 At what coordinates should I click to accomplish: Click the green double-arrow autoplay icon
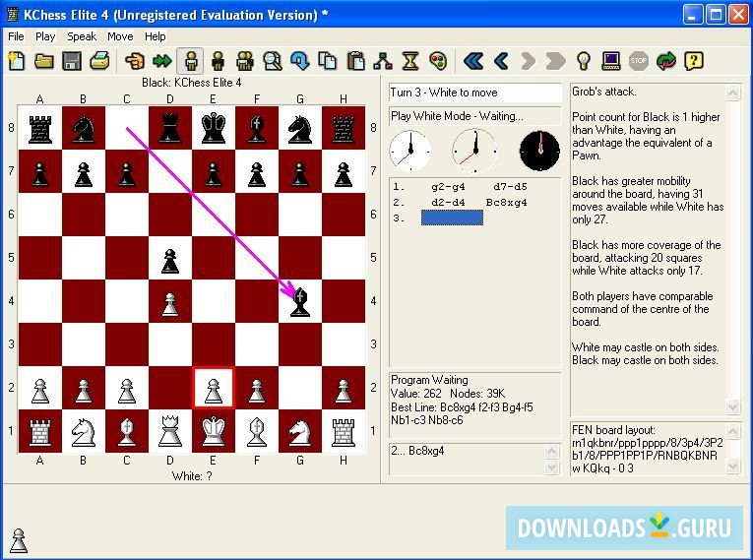[x=162, y=61]
